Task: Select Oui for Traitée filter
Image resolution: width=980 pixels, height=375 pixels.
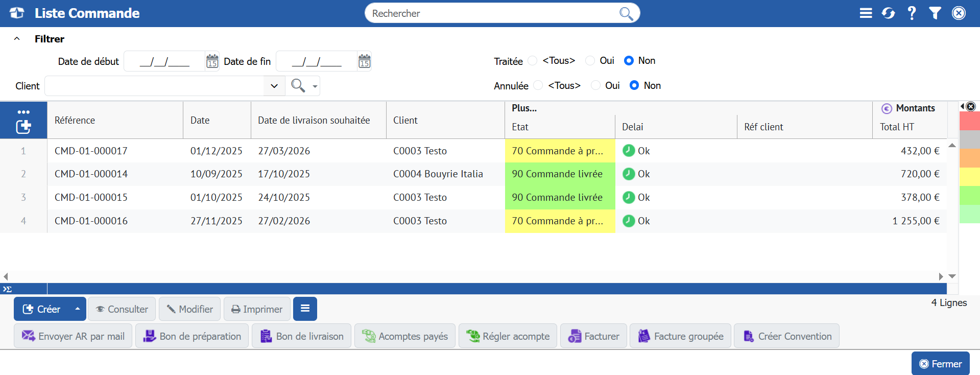Action: point(590,61)
